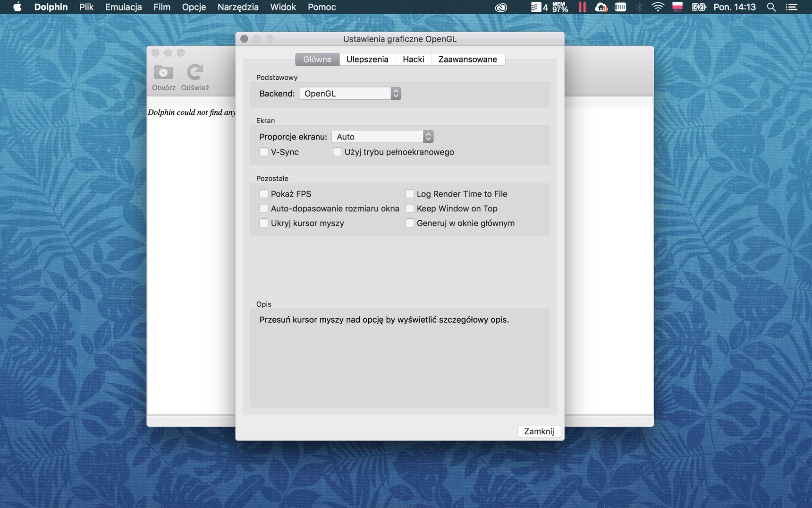The image size is (812, 508).
Task: Open the Proporcje ekranu Auto dropdown
Action: 382,137
